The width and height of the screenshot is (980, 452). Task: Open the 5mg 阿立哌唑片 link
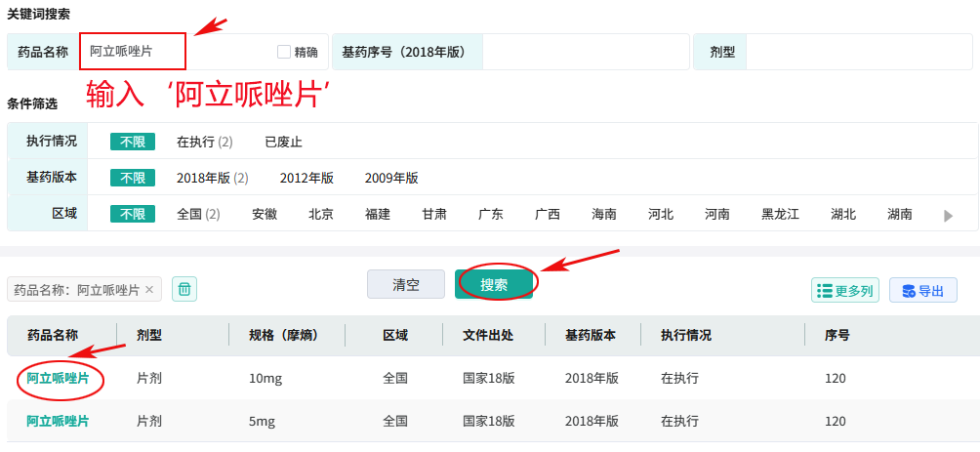(58, 421)
